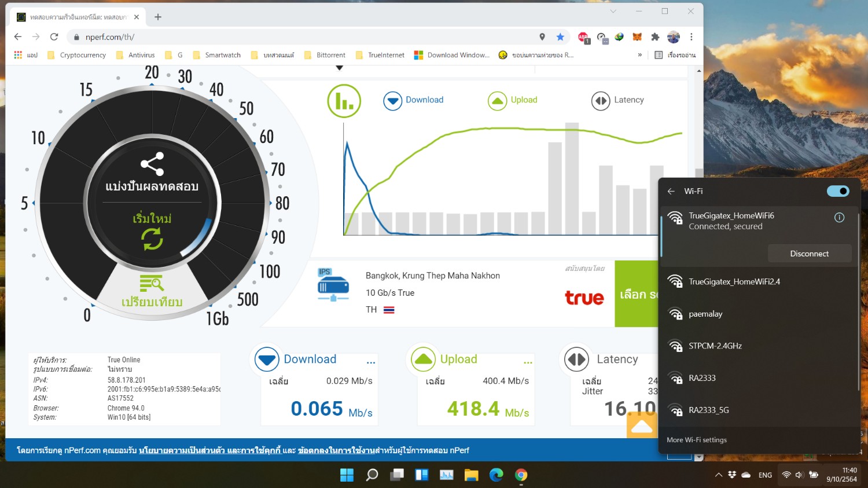Screen dimensions: 868x488
Task: Open the Chrome tab search dropdown arrow
Action: pos(613,11)
